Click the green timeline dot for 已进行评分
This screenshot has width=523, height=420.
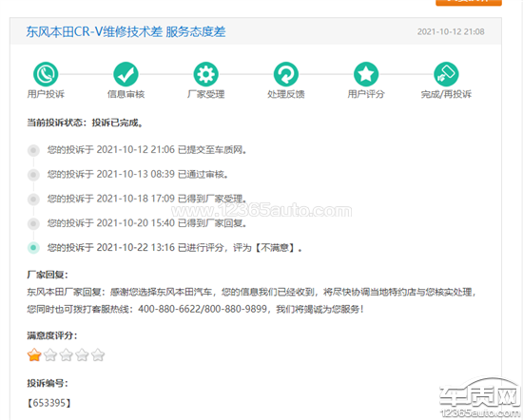[33, 248]
